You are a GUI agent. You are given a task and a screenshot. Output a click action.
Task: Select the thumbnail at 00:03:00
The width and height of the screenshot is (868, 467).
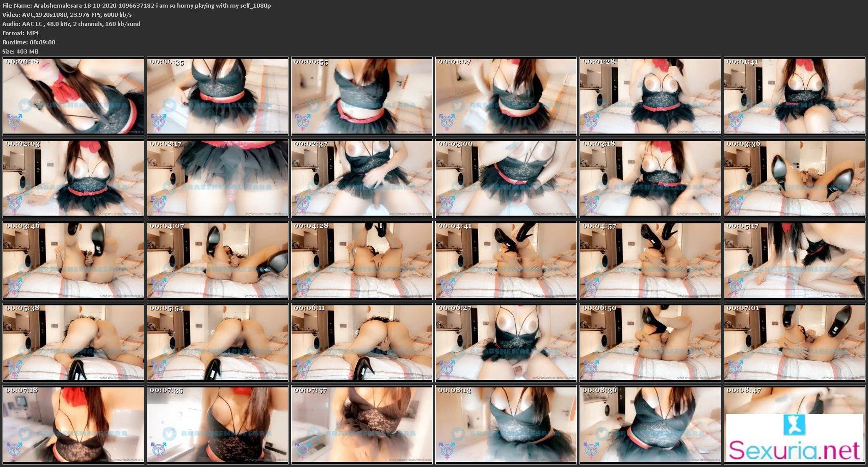(506, 178)
